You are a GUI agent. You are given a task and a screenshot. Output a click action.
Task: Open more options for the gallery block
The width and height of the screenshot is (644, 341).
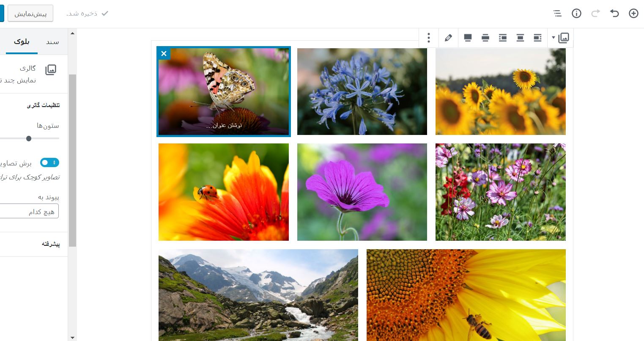pyautogui.click(x=429, y=38)
